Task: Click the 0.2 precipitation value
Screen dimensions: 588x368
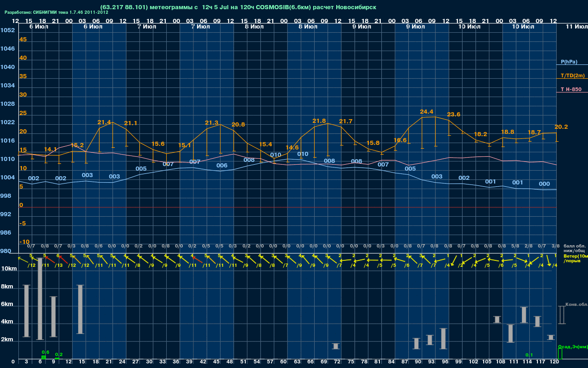Action: (x=59, y=354)
